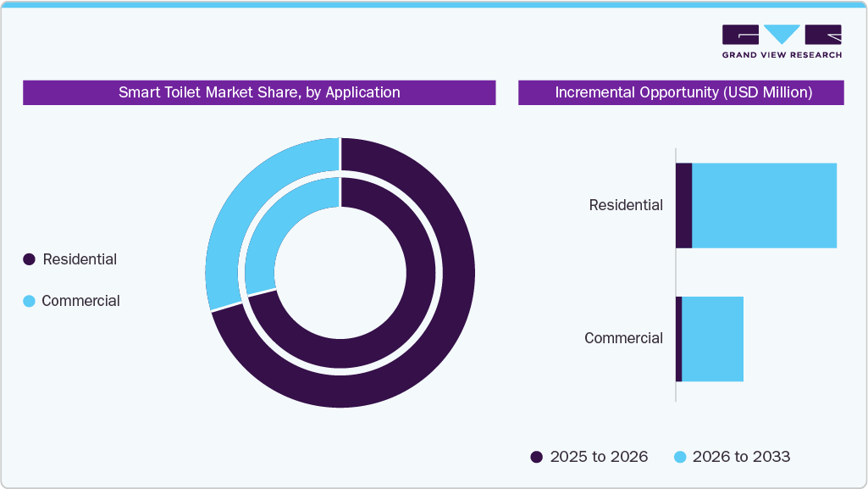This screenshot has width=868, height=489.
Task: Click the '2025 to 2026' legend dot
Action: coord(536,457)
